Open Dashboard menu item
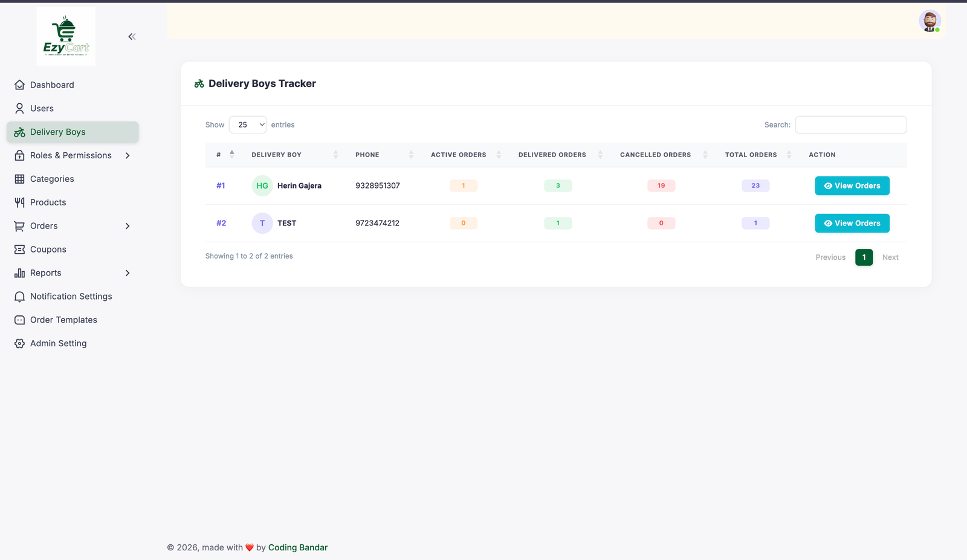The image size is (967, 560). [73, 85]
